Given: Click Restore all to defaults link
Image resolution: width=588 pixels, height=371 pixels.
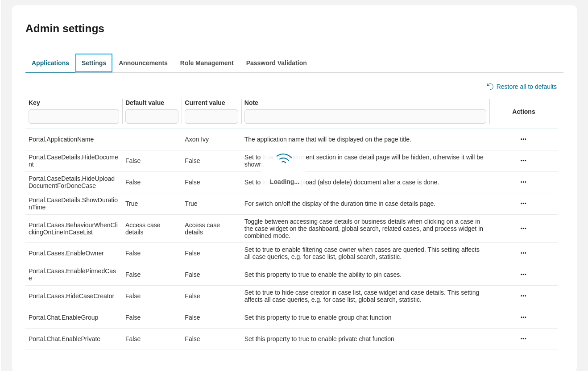Looking at the screenshot, I should tap(522, 87).
